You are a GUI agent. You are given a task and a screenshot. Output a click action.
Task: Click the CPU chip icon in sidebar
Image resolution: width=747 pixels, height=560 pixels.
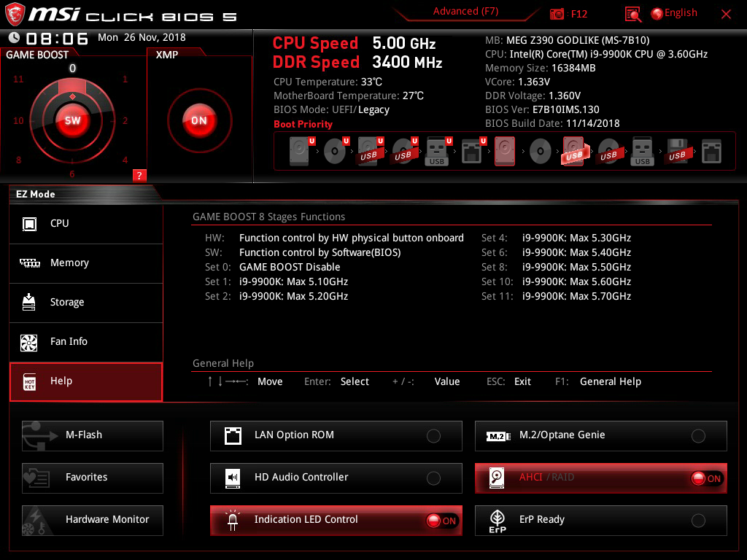(29, 224)
